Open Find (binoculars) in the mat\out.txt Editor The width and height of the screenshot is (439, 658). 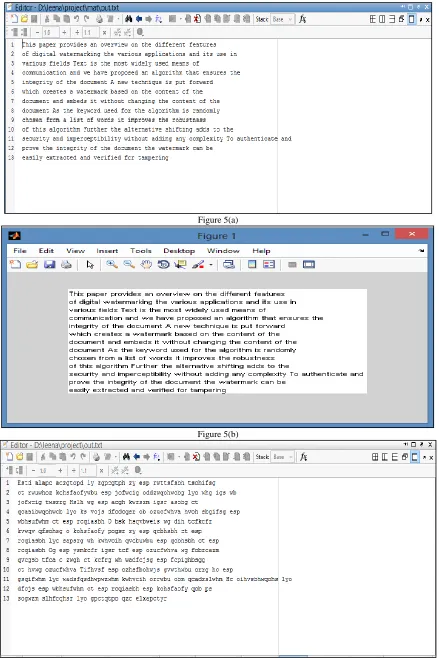(x=129, y=19)
